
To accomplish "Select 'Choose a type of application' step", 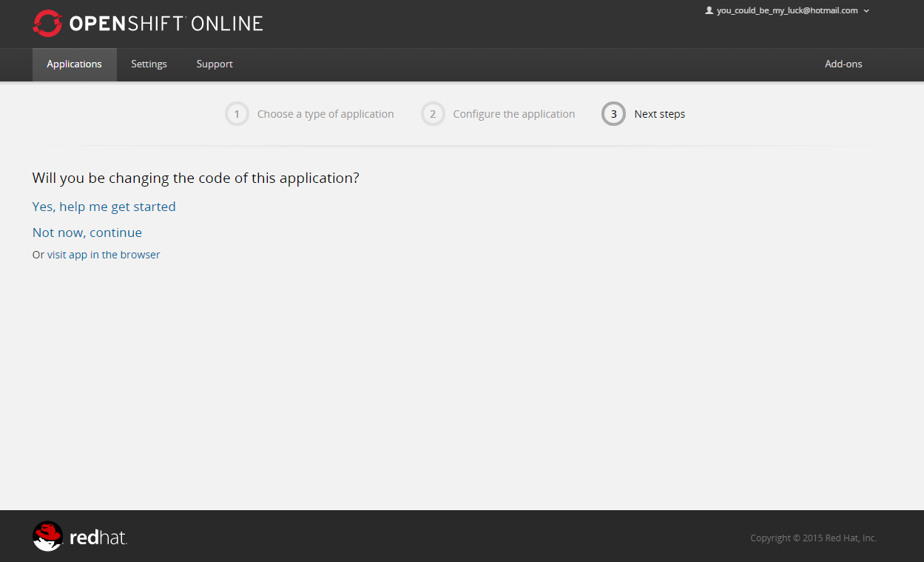I will [x=326, y=114].
